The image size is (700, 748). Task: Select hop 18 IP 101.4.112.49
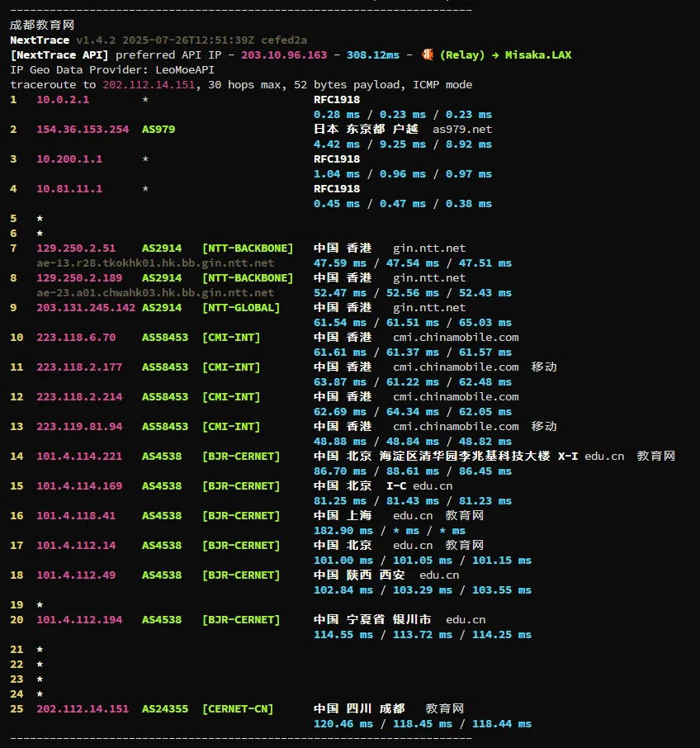click(76, 575)
